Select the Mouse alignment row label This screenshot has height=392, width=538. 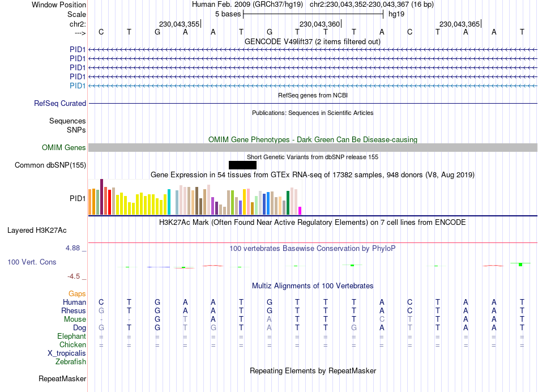[75, 319]
